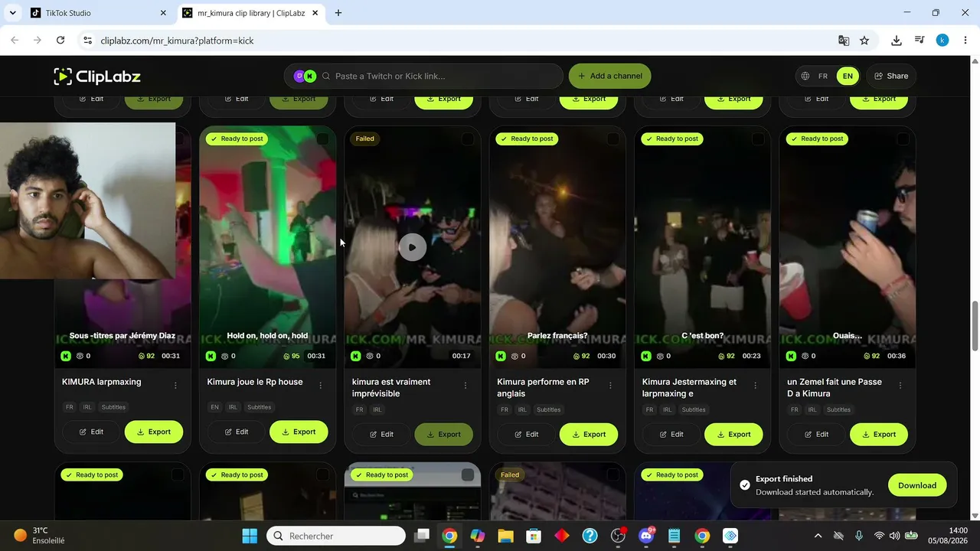Click the "Add a channel" button
Screen dimensions: 980x551
coord(610,76)
